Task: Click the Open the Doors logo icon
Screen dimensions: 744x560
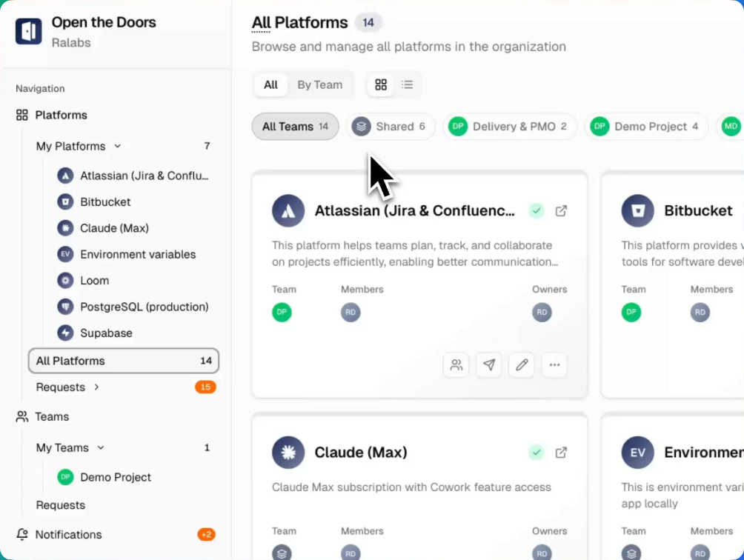Action: coord(28,31)
